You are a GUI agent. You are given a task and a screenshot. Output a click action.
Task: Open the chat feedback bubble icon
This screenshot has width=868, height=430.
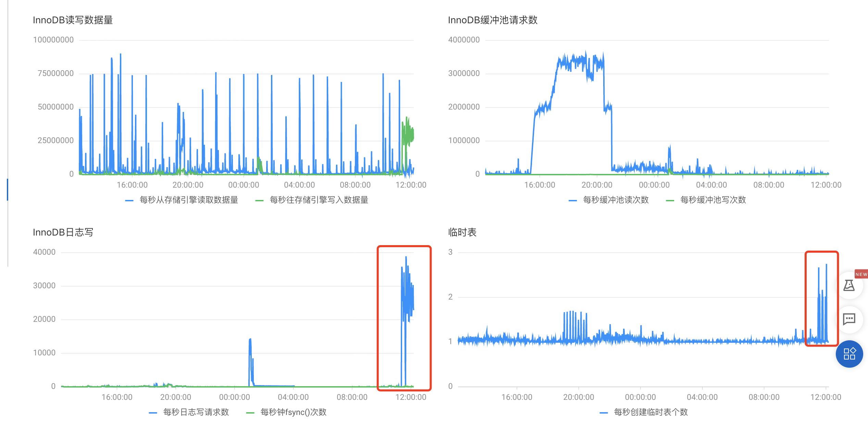(849, 319)
